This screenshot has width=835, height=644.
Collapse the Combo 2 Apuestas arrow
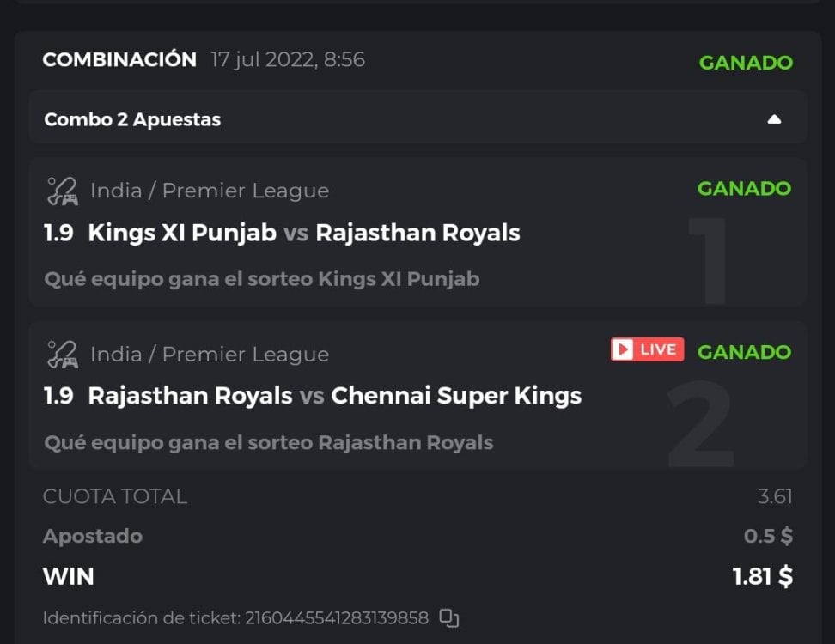click(x=774, y=119)
